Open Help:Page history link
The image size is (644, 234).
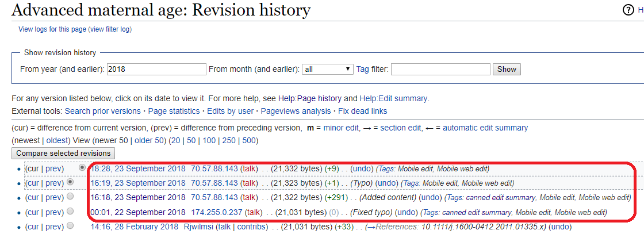tap(310, 98)
